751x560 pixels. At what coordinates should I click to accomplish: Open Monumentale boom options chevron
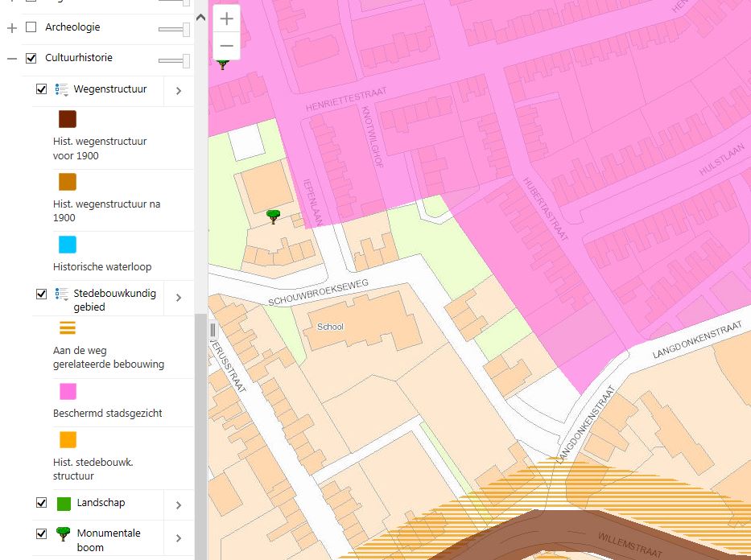pos(179,538)
